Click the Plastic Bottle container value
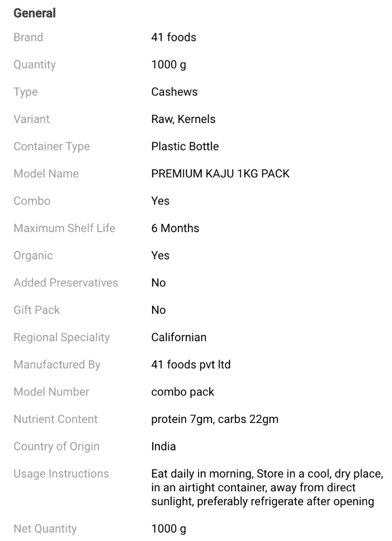This screenshot has width=392, height=541. [185, 147]
